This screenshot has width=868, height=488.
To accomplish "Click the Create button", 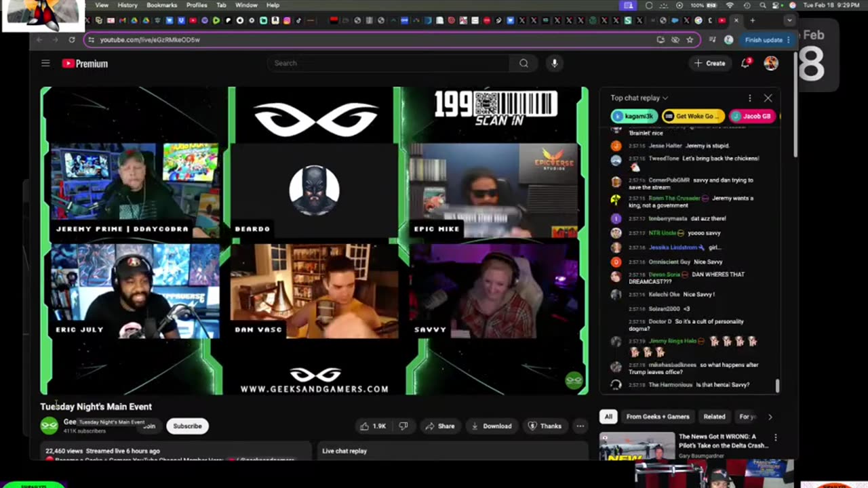I will coord(709,63).
